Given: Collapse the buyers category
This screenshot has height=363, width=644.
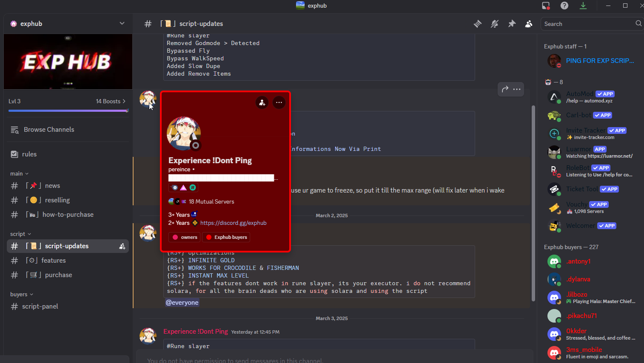Looking at the screenshot, I should coord(22,294).
